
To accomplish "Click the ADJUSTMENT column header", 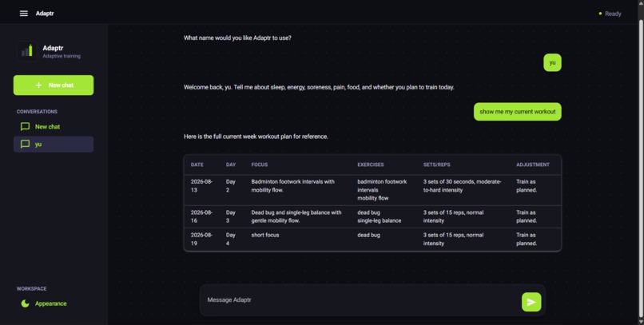I will (533, 164).
